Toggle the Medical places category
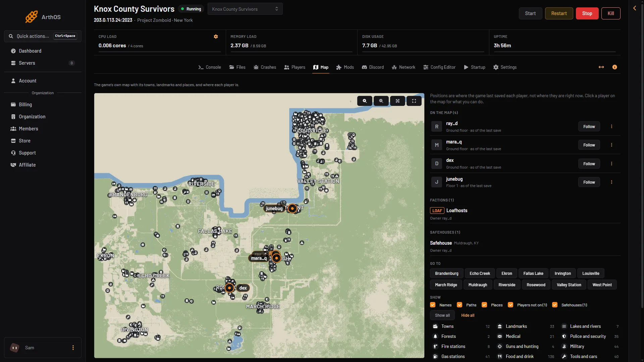Viewport: 644px width, 362px height. [x=525, y=337]
